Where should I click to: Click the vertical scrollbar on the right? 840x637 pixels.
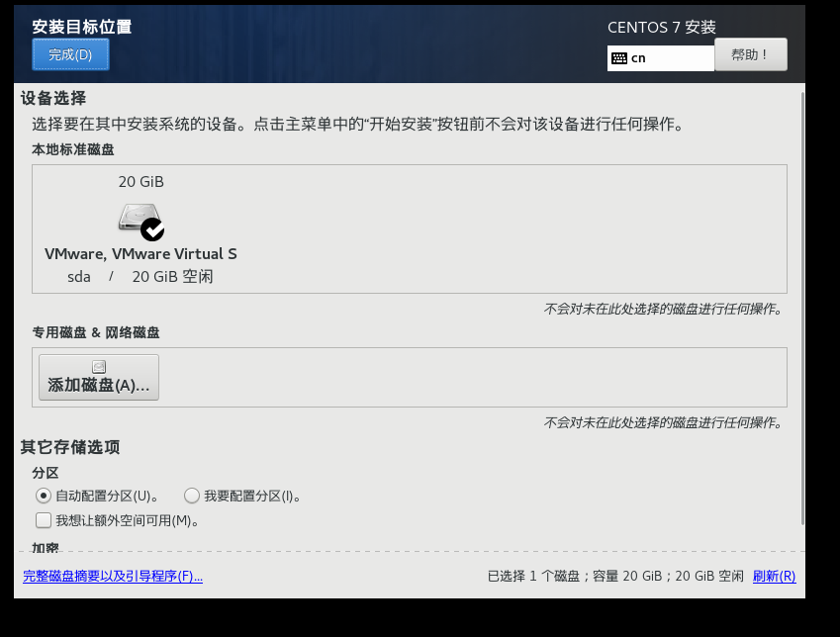[x=802, y=308]
